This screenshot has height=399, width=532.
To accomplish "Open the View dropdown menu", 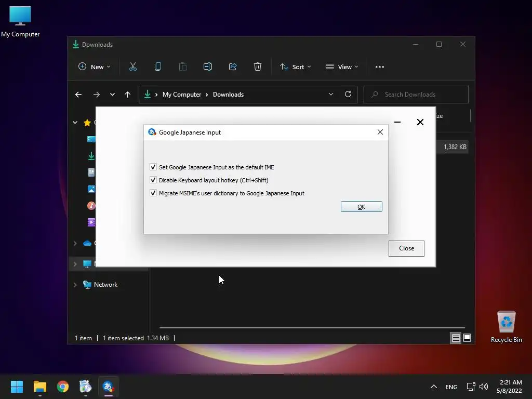I will pos(342,67).
